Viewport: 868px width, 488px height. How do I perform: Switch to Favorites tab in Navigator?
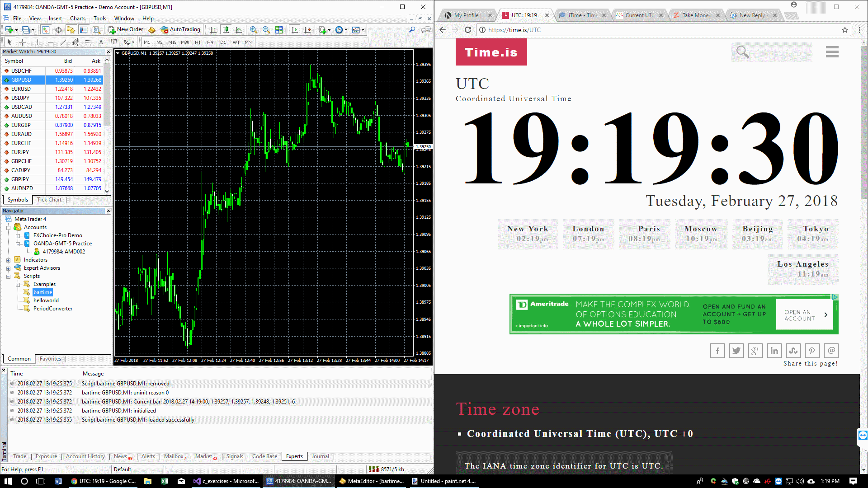(x=50, y=359)
